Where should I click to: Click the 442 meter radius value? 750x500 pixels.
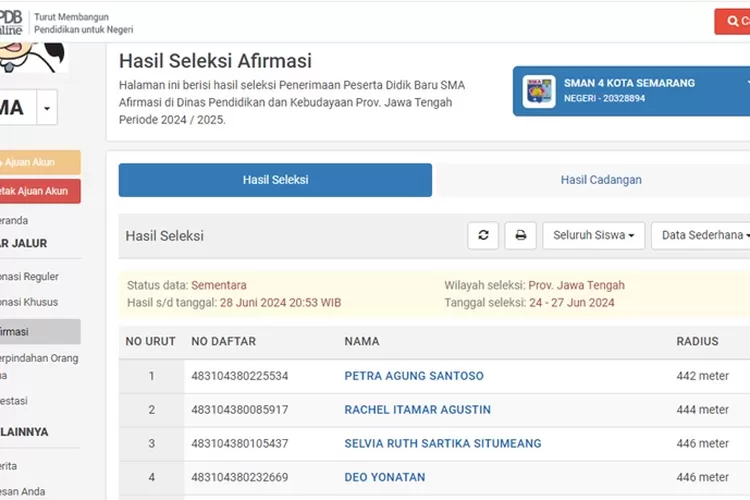tap(703, 376)
